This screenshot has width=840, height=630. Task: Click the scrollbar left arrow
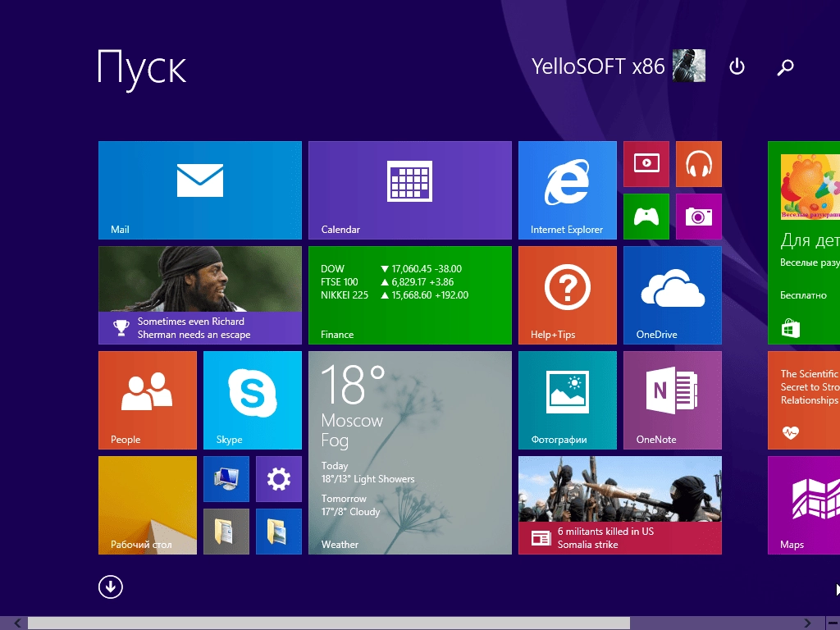tap(18, 623)
